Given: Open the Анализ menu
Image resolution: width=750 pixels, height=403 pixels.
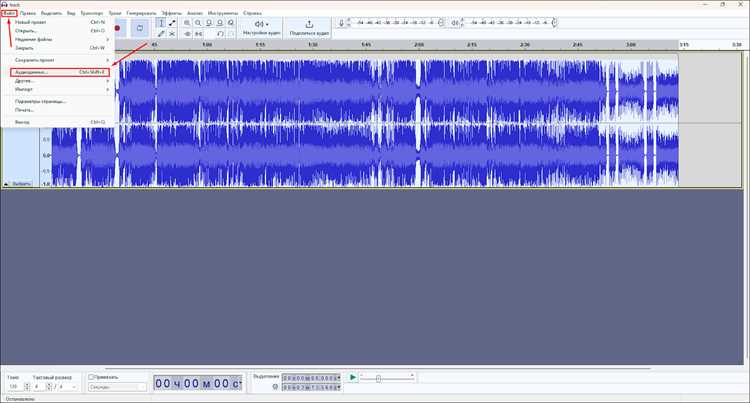Looking at the screenshot, I should click(x=195, y=13).
